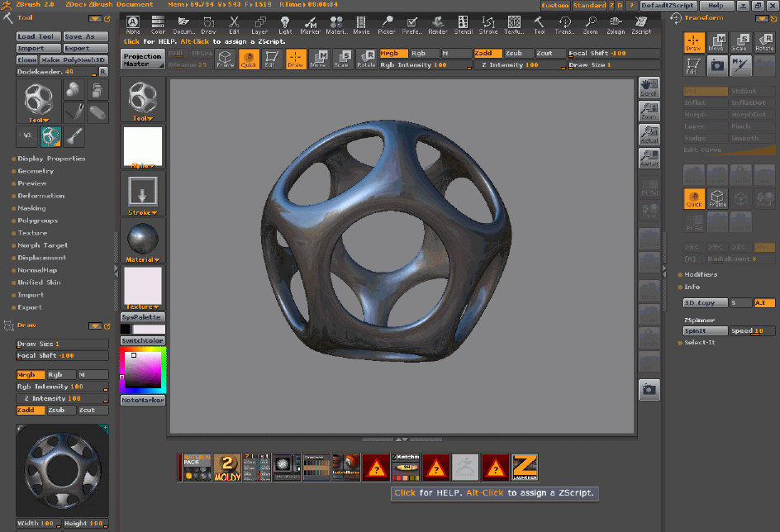This screenshot has width=780, height=532.
Task: Open the Render palette icon
Action: click(x=437, y=25)
